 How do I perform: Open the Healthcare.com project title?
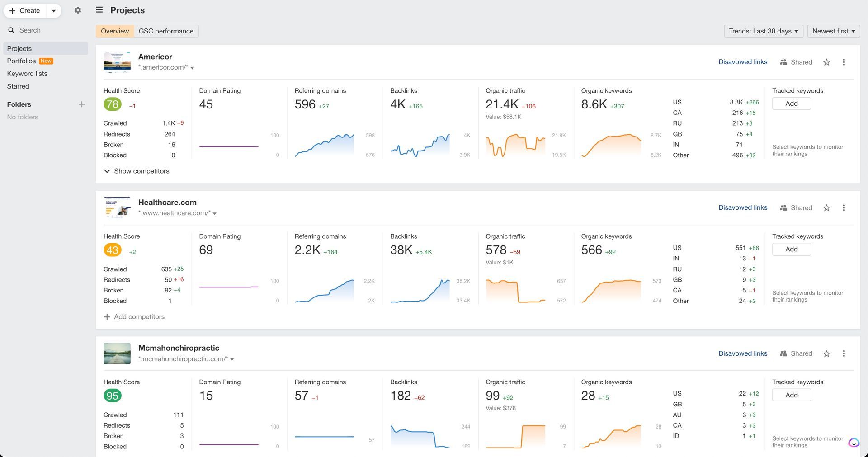[167, 202]
